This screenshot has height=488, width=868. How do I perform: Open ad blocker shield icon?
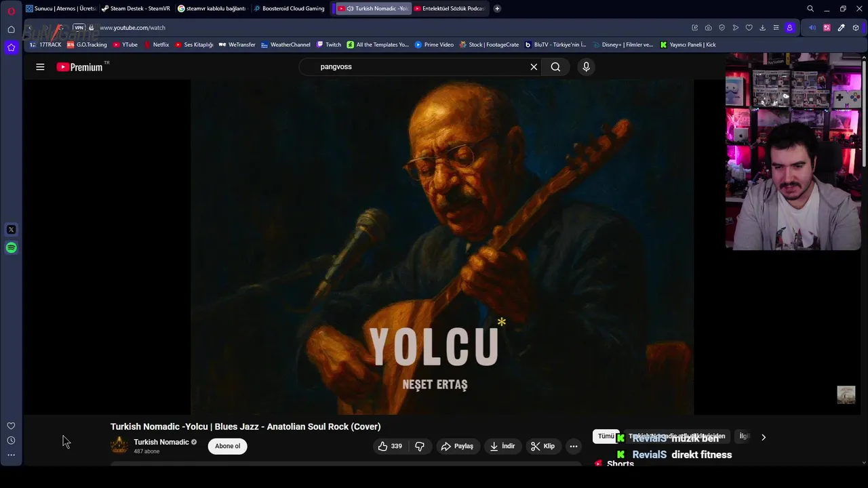pos(722,28)
